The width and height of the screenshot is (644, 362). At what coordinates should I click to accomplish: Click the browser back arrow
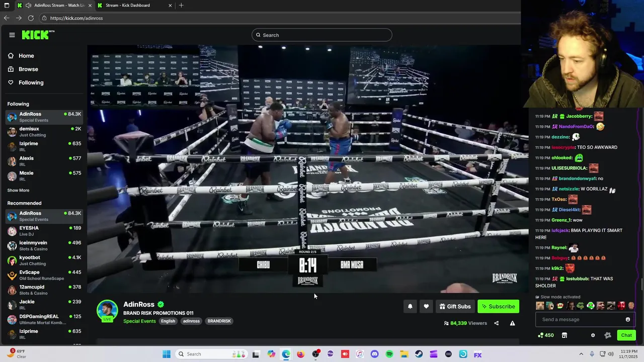[x=6, y=18]
